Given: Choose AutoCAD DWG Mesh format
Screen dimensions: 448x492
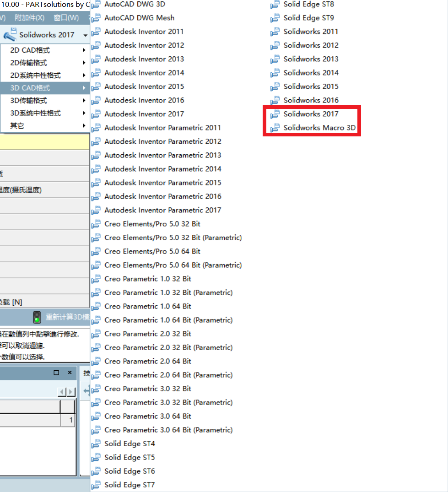Looking at the screenshot, I should point(139,18).
